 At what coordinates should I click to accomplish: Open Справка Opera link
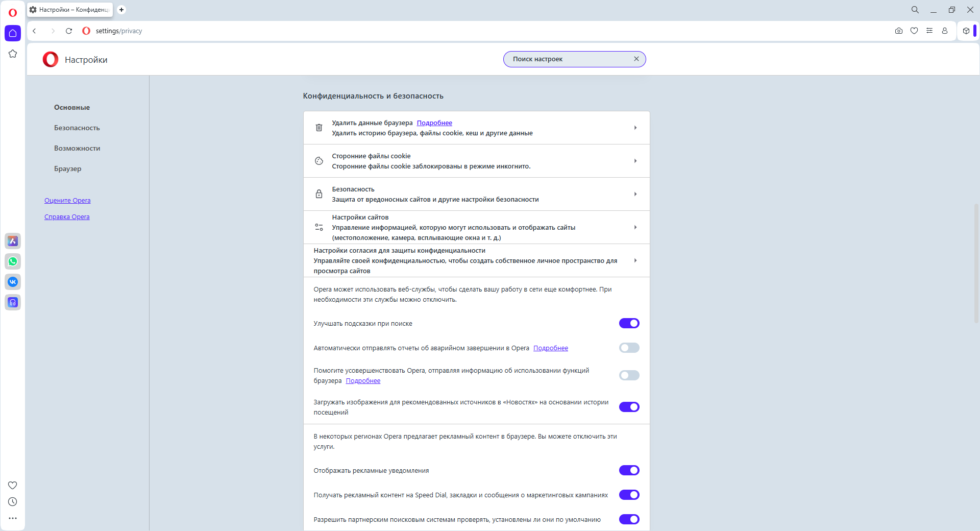tap(67, 216)
